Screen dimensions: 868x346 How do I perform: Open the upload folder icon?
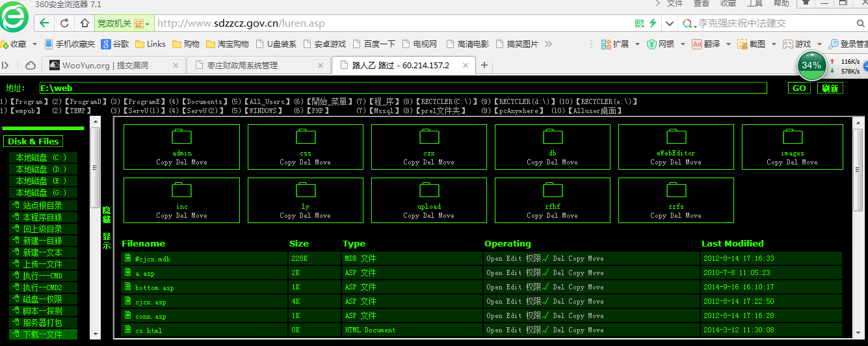click(429, 190)
